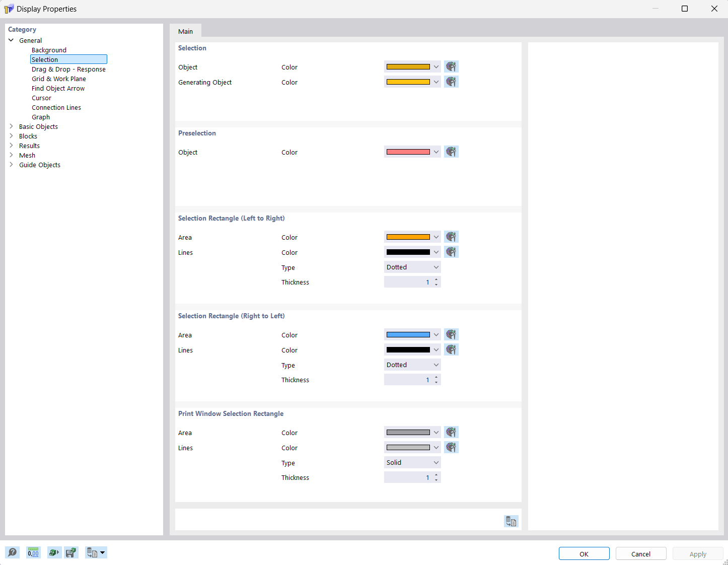
Task: Select Background in the category tree
Action: 49,50
